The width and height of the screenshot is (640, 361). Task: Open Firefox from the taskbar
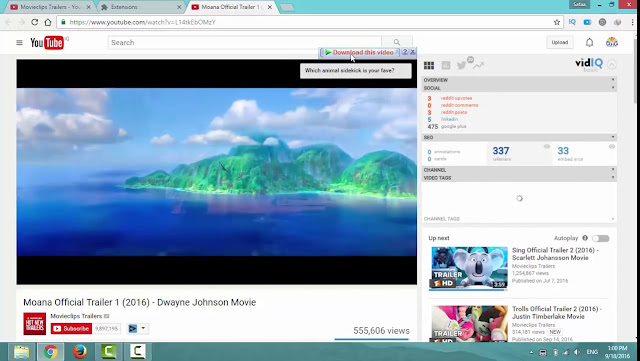(x=80, y=352)
